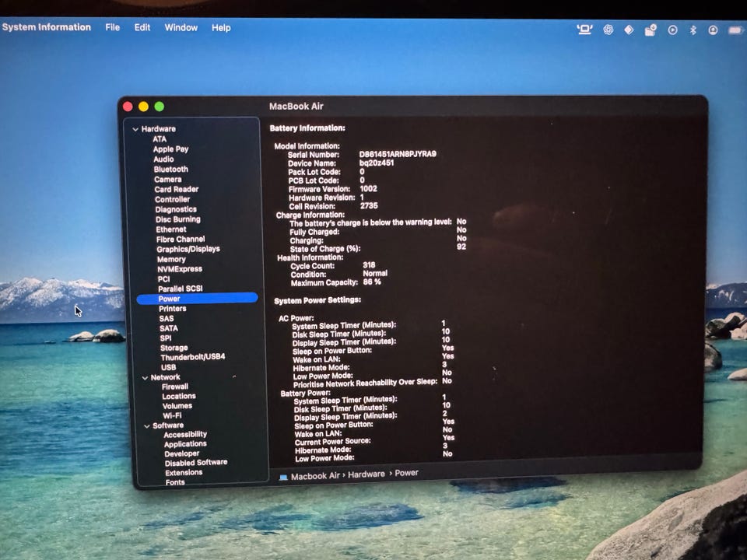747x560 pixels.
Task: Select Printers in the sidebar
Action: (x=173, y=309)
